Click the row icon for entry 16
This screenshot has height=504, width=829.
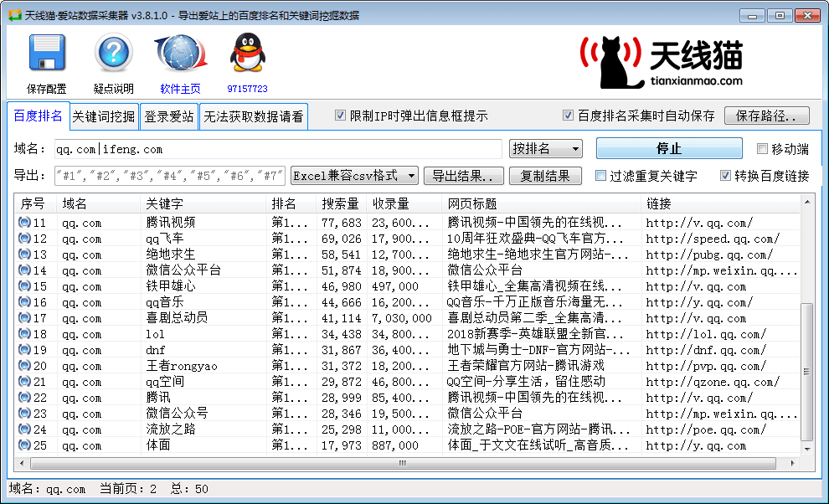24,302
